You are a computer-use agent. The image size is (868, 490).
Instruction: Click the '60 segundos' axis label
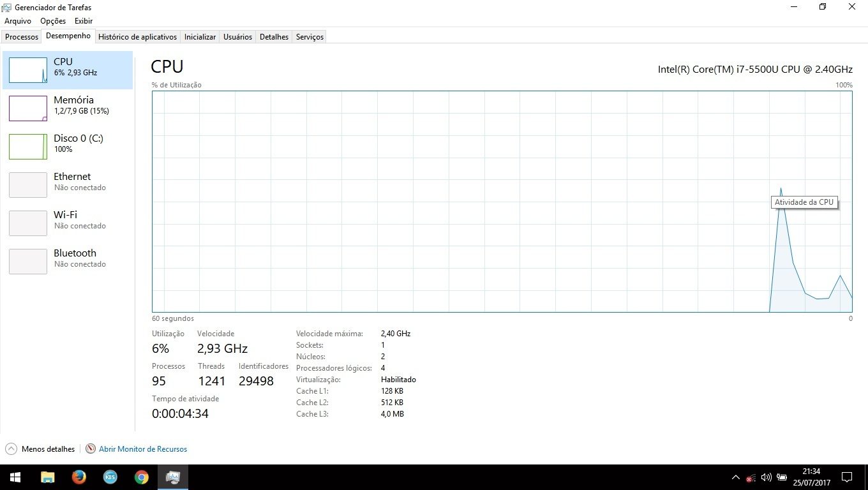pos(173,318)
